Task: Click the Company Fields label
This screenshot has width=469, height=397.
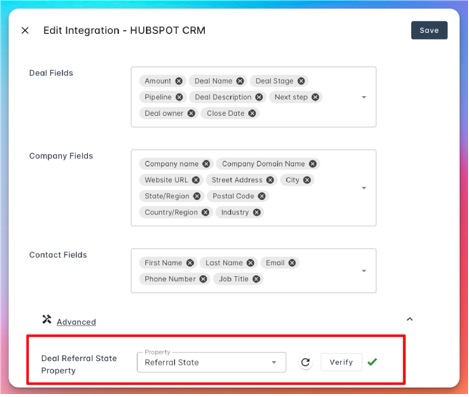Action: point(61,156)
